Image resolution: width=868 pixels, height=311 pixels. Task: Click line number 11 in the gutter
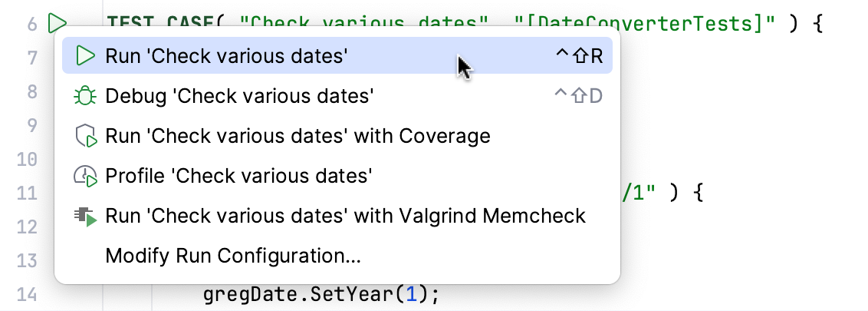(27, 194)
